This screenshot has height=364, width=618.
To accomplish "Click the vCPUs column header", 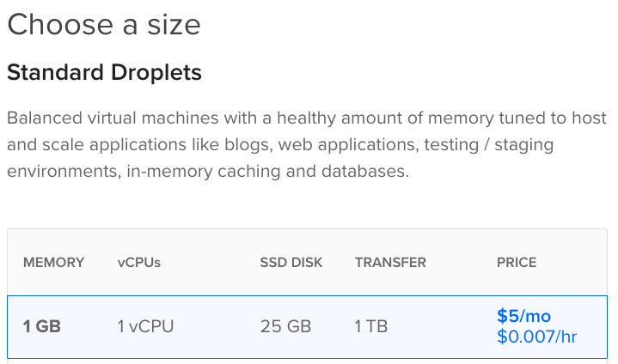I will click(x=139, y=263).
